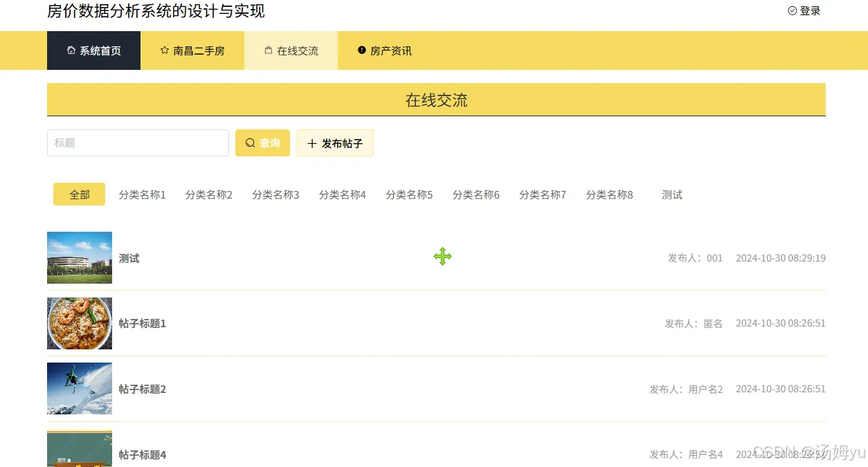Filter posts by 分类名称4
Viewport: 868px width, 467px height.
click(343, 195)
